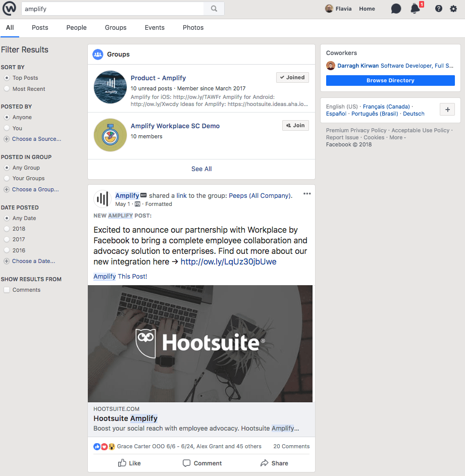Join the Amplify Workplace SC Demo group
The height and width of the screenshot is (476, 465).
[x=295, y=125]
